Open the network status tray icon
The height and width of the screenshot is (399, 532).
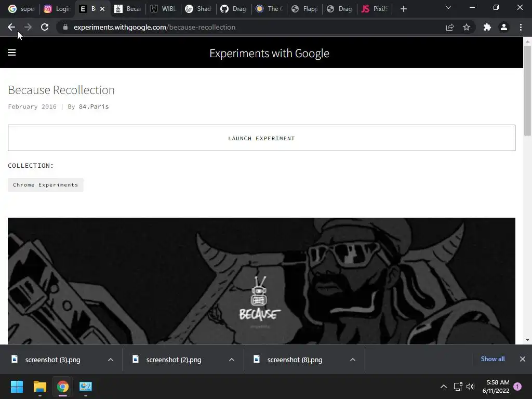[x=458, y=387]
